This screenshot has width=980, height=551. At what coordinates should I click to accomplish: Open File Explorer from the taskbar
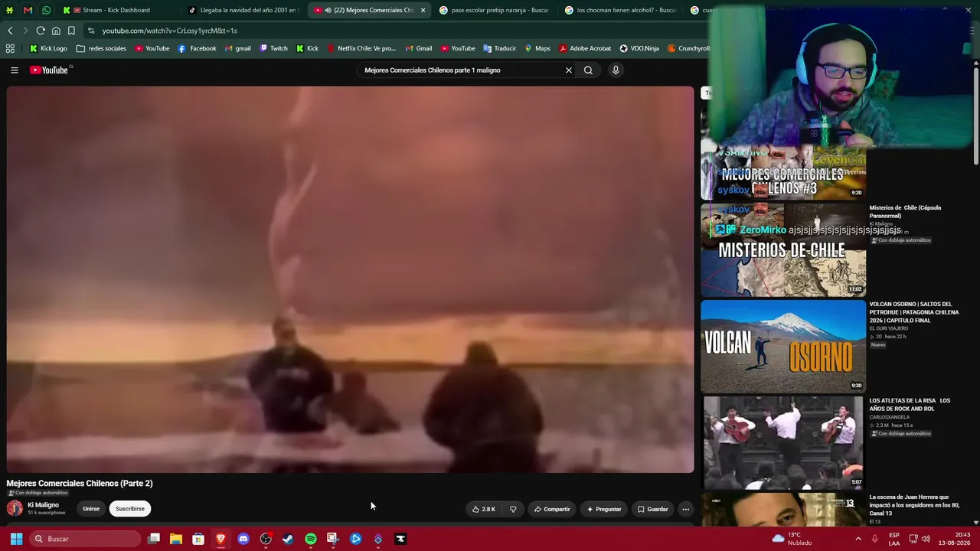[x=176, y=539]
